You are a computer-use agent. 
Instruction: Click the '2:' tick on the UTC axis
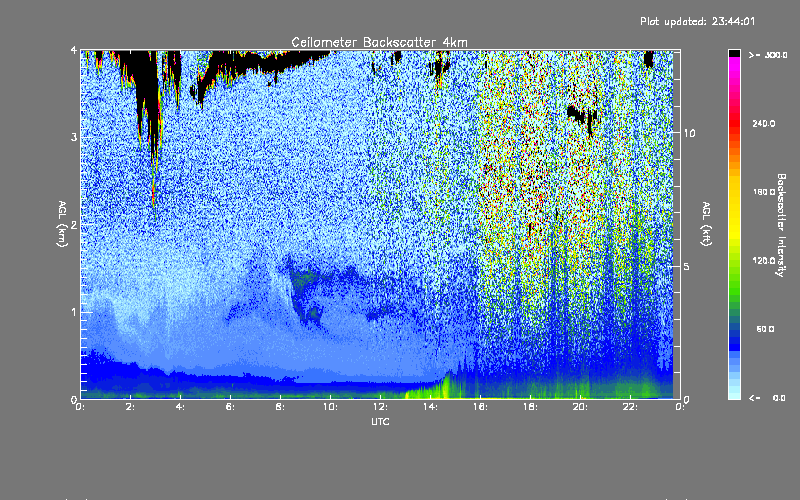131,407
